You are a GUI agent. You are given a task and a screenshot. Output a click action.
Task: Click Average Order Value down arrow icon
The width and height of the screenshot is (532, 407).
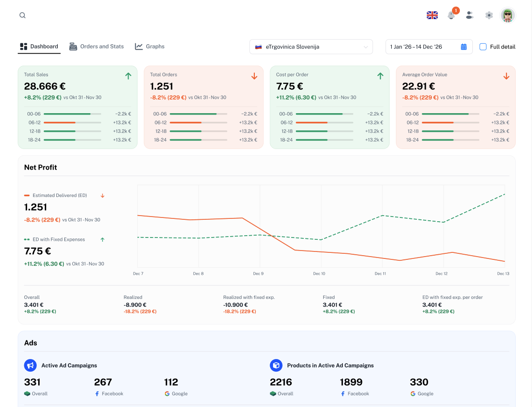tap(506, 76)
